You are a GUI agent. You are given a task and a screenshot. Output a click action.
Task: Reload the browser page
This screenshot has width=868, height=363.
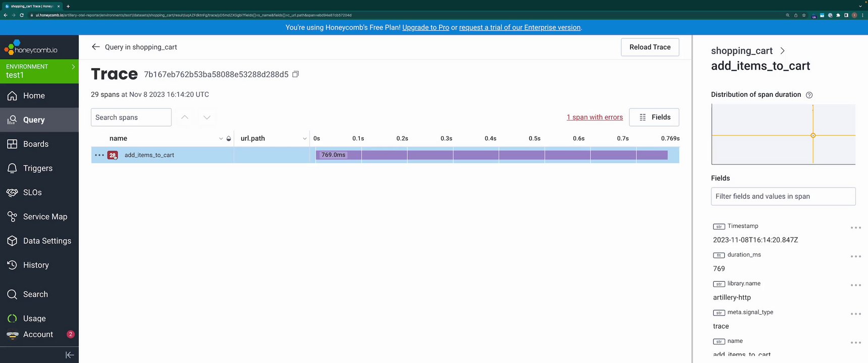22,15
